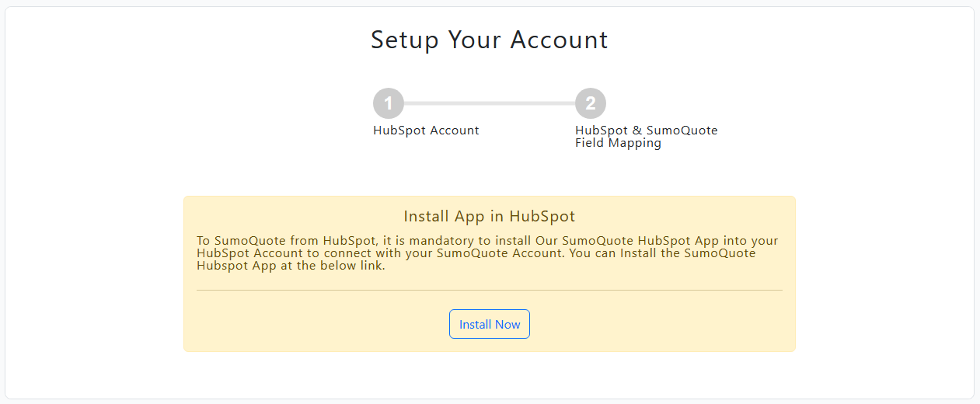Select step 2 circle in progress tracker
The height and width of the screenshot is (404, 980).
pyautogui.click(x=591, y=103)
